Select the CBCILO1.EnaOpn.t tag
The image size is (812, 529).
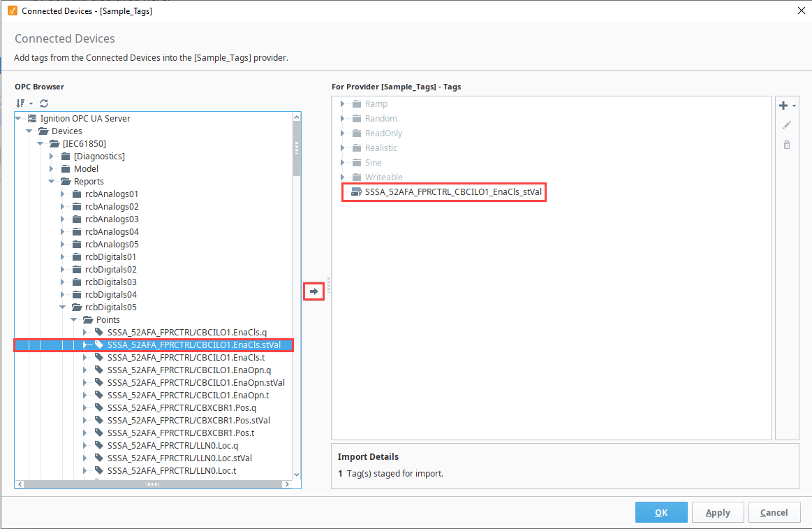[188, 396]
